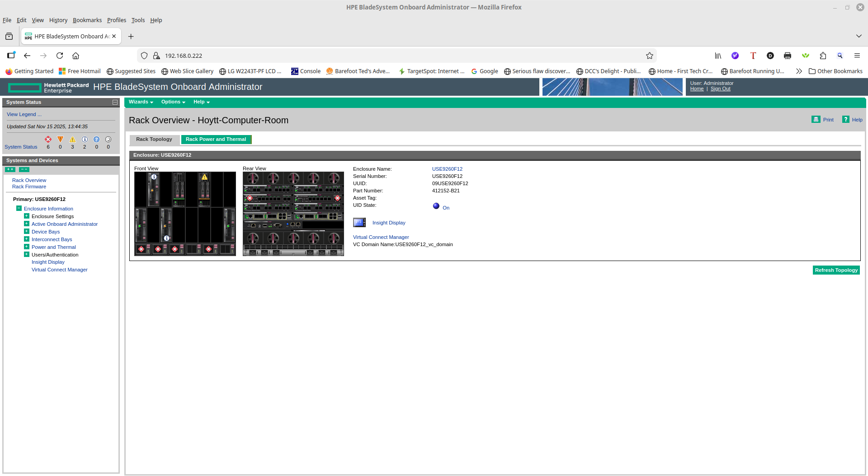Open Firefox extensions puzzle-piece icon

coord(823,56)
